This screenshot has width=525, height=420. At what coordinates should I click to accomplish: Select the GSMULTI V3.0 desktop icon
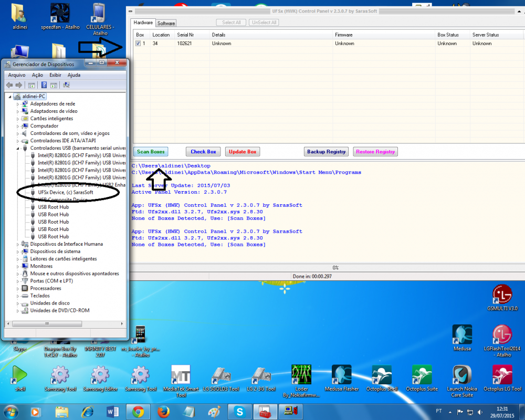tap(502, 298)
